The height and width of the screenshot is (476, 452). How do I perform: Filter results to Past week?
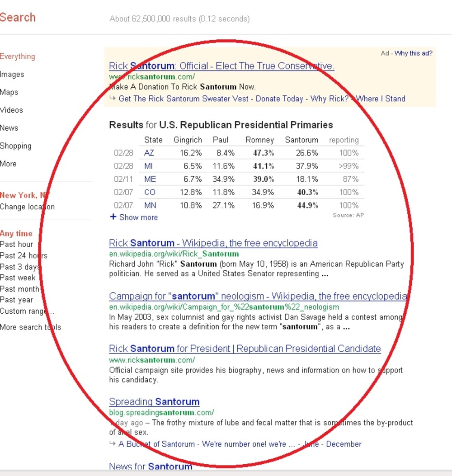click(x=18, y=278)
